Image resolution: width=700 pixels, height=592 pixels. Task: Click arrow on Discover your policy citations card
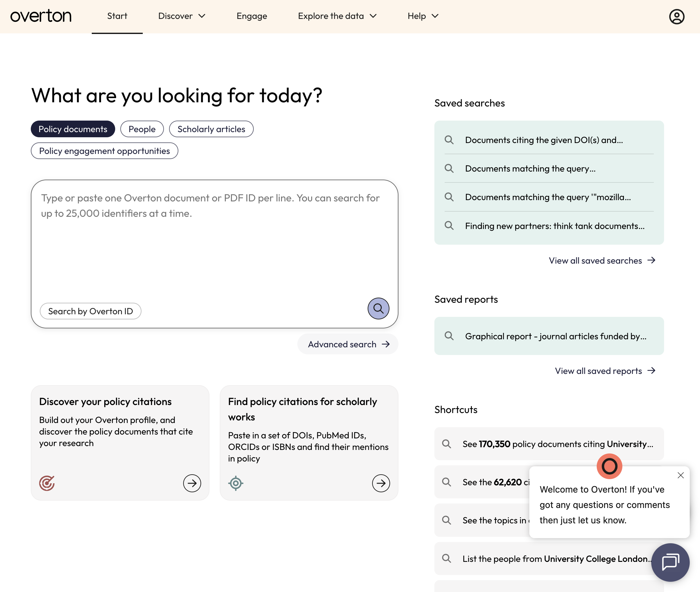coord(192,483)
